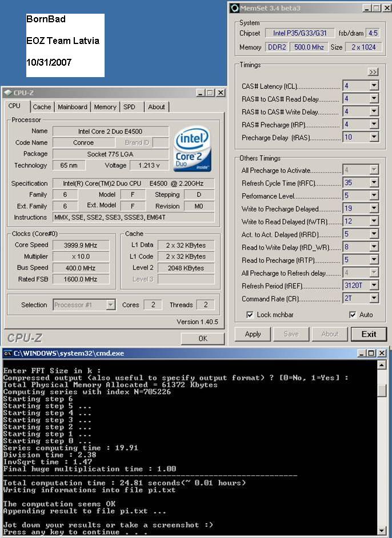The image size is (392, 538).
Task: Click the Rated FSB value 1600.0 MHz
Action: [x=81, y=279]
